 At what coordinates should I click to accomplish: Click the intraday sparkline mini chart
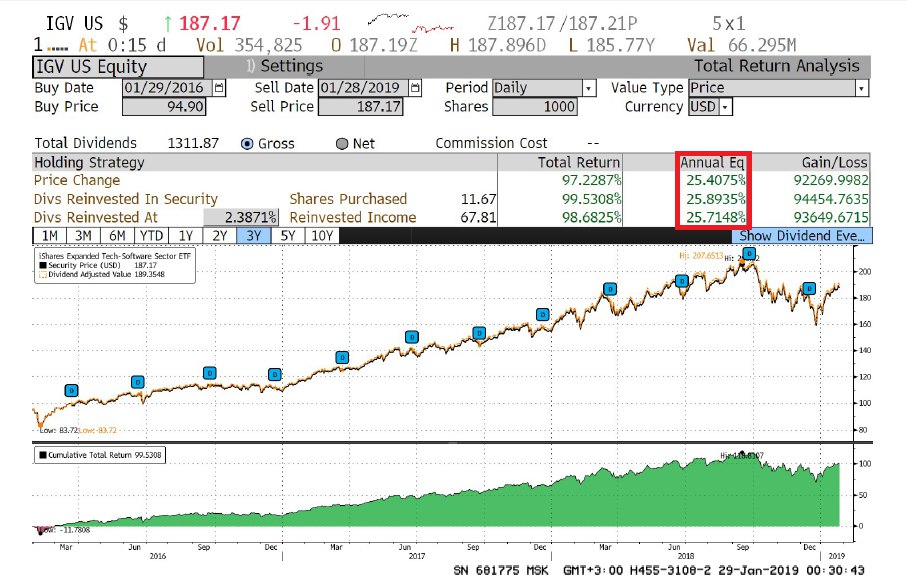[411, 23]
